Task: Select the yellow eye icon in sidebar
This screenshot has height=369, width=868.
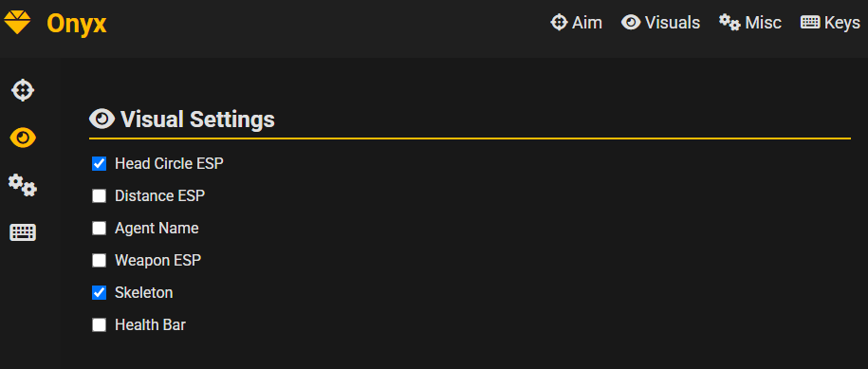Action: point(23,138)
